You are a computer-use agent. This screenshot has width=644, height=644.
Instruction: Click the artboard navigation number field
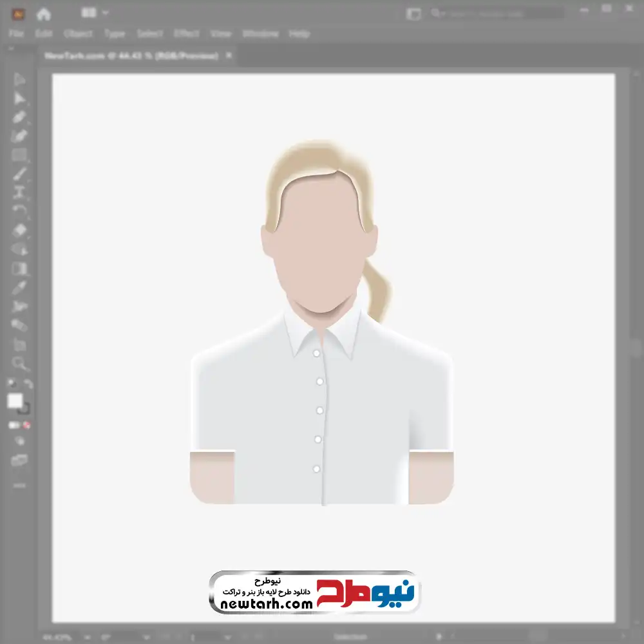point(205,638)
